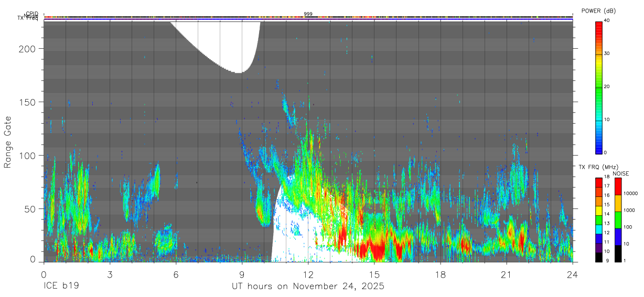
Task: Pick the cyan 12 MHz frequency swatch
Action: pyautogui.click(x=599, y=229)
